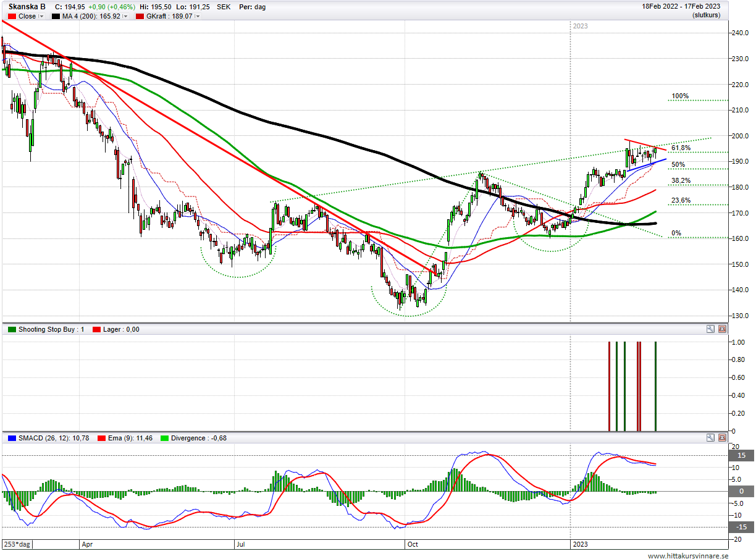
Task: Expand the Close series dropdown arrow
Action: (41, 17)
